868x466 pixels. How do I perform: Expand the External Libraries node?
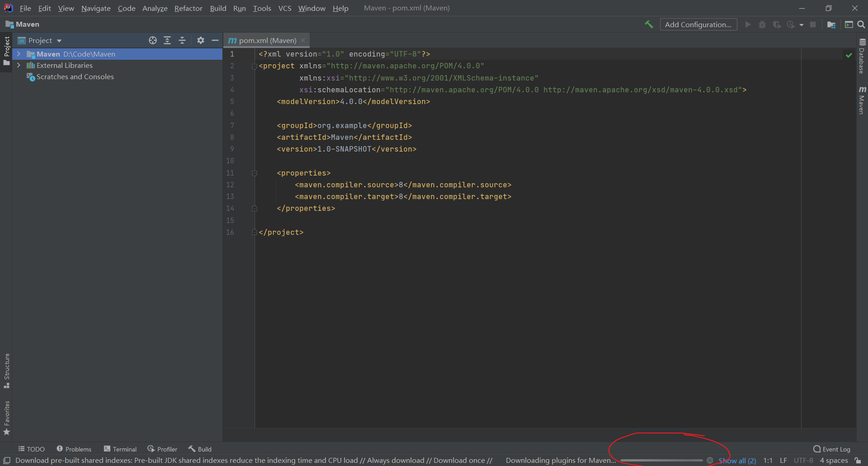coord(19,65)
